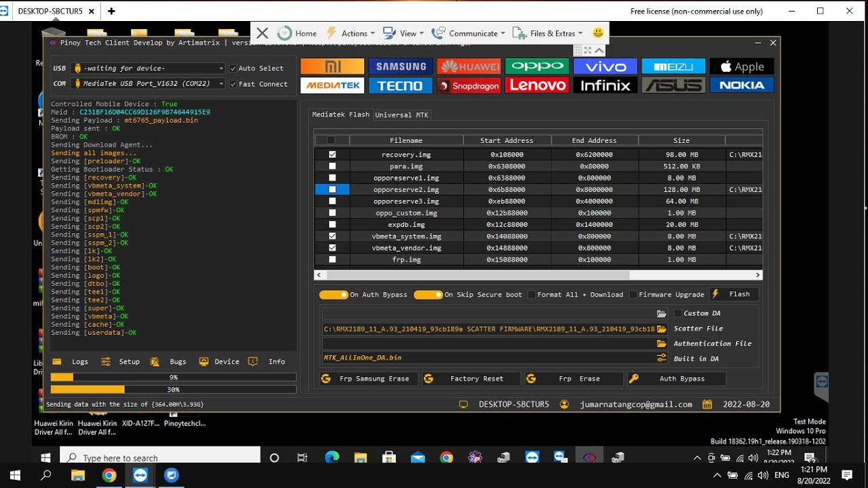
Task: Turn off the Skip Secure boot toggle
Action: pos(428,295)
